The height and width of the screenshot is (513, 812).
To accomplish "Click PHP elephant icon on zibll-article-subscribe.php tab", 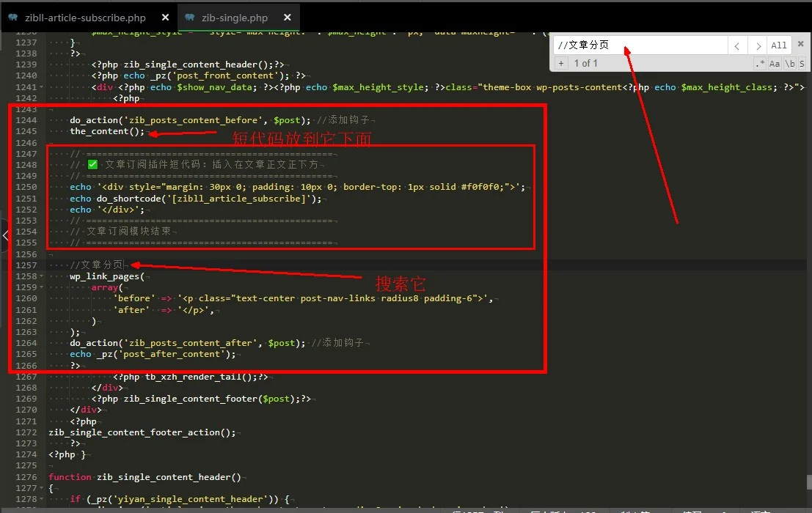I will click(13, 18).
